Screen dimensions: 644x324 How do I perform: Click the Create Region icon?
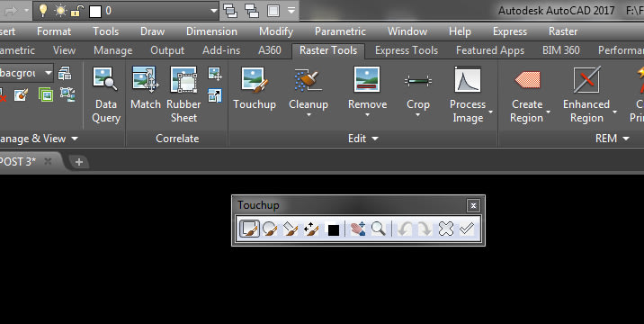(527, 80)
